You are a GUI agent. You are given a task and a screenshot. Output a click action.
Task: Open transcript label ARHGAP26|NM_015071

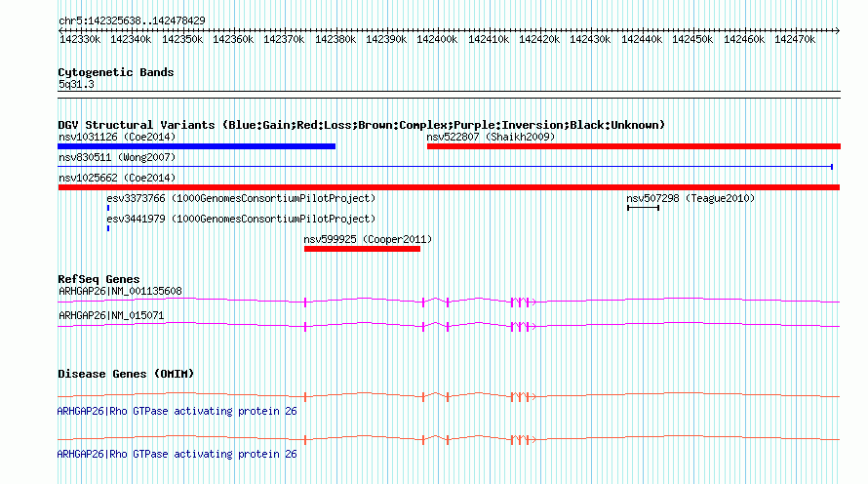tap(111, 315)
